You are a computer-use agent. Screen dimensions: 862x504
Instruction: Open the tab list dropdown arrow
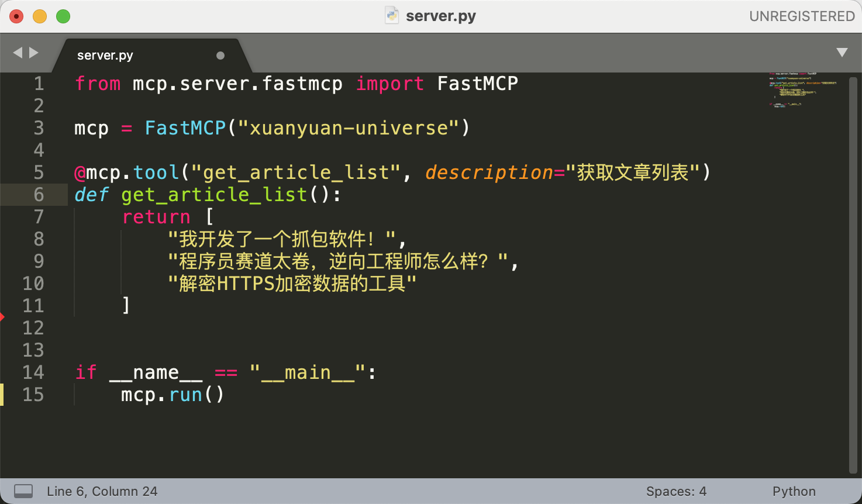click(842, 53)
